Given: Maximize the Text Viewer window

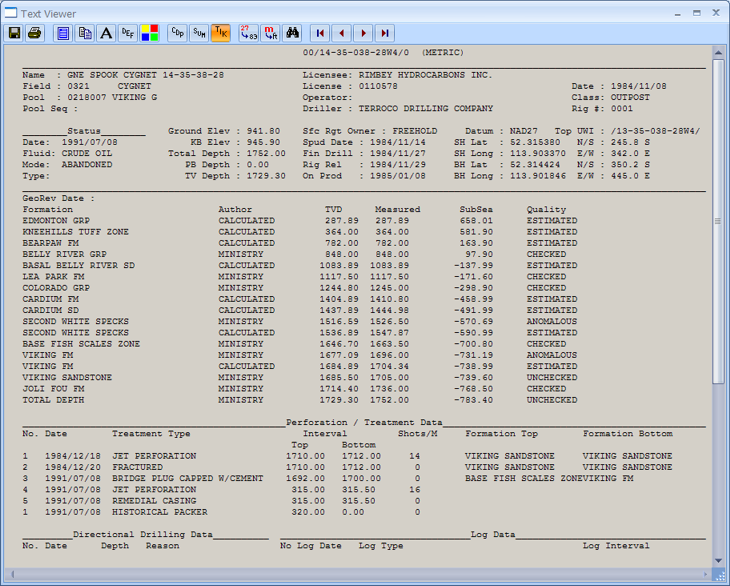Looking at the screenshot, I should pos(696,13).
